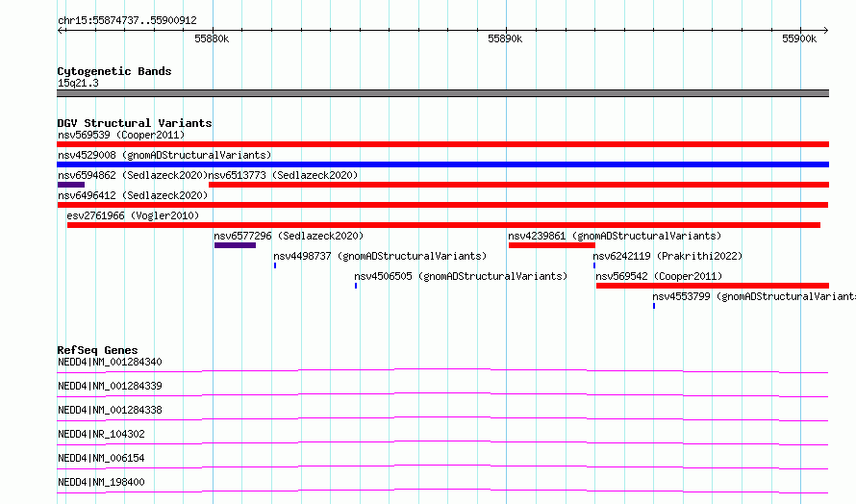Select the gray 15q21.3 cytogenetic band bar
Image resolution: width=856 pixels, height=504 pixels.
coord(442,93)
